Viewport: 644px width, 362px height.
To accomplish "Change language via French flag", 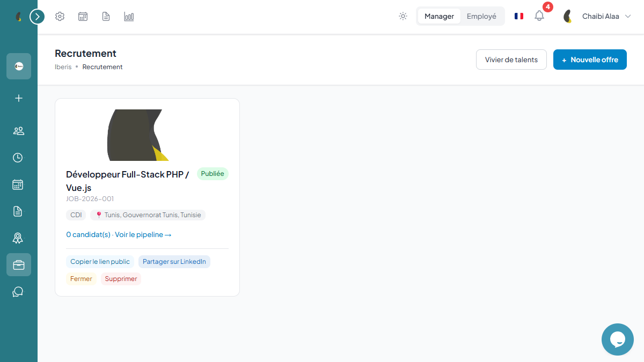I will [519, 16].
